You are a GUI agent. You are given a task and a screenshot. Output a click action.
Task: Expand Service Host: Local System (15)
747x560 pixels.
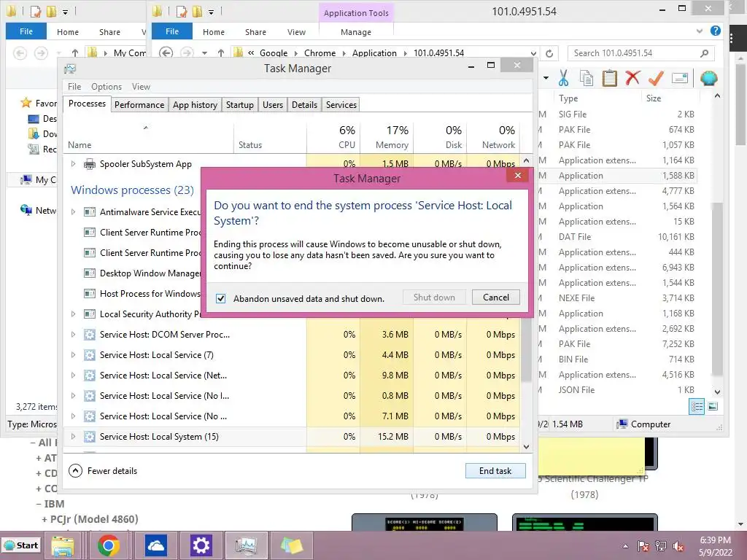(73, 436)
